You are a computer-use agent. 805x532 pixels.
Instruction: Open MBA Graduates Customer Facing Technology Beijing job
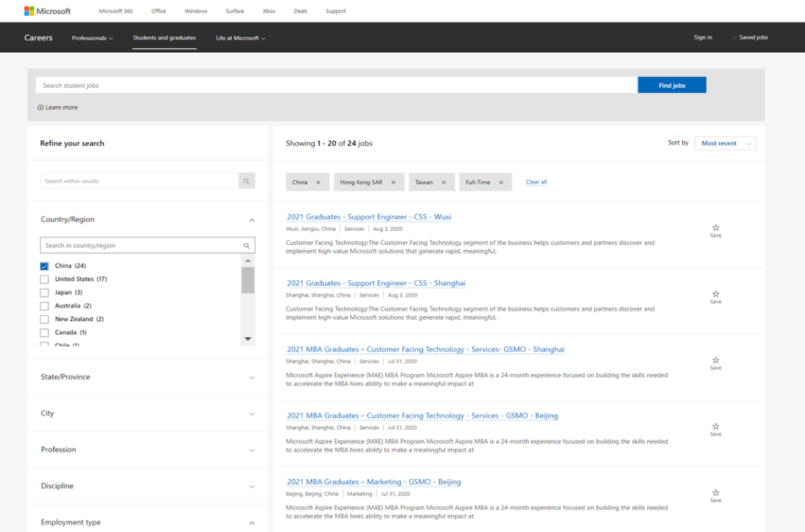[422, 416]
